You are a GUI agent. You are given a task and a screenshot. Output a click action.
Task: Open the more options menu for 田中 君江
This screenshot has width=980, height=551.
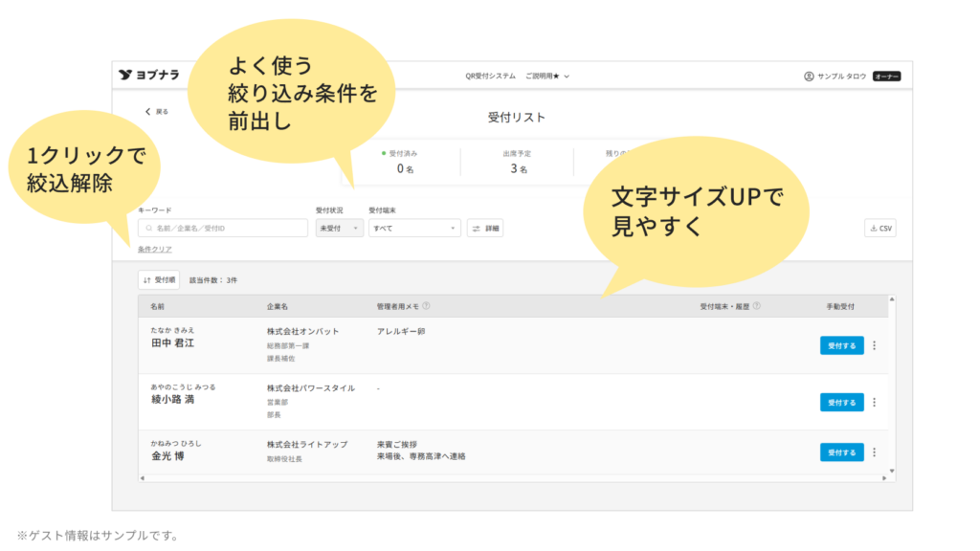875,345
